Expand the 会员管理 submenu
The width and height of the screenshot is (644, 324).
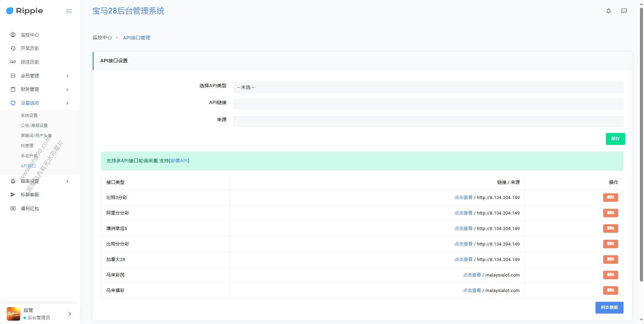[x=67, y=76]
